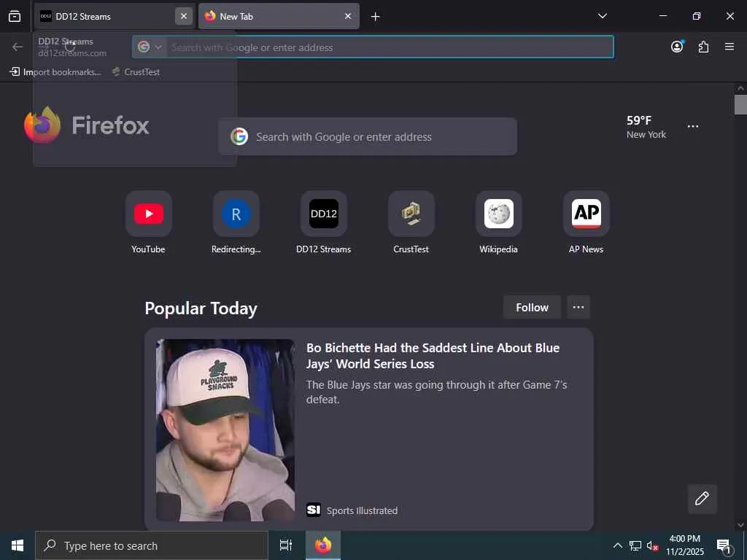The image size is (747, 560).
Task: Expand the list all tabs chevron
Action: click(602, 16)
